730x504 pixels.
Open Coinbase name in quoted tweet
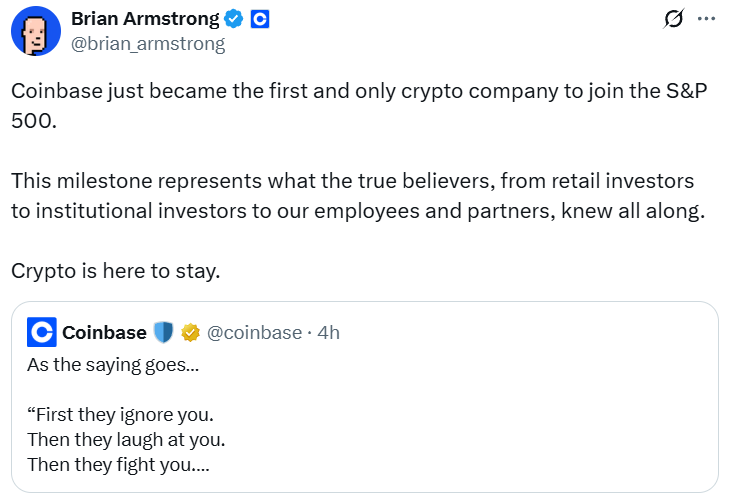click(104, 332)
